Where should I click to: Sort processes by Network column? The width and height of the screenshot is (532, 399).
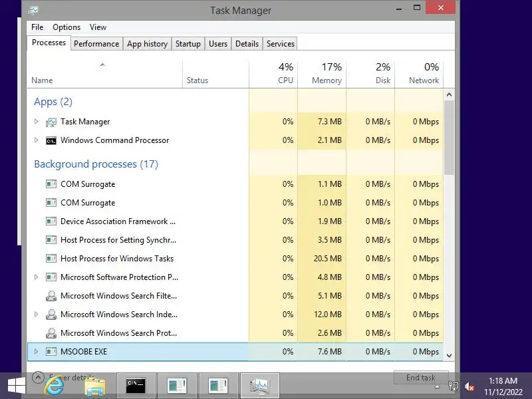420,74
